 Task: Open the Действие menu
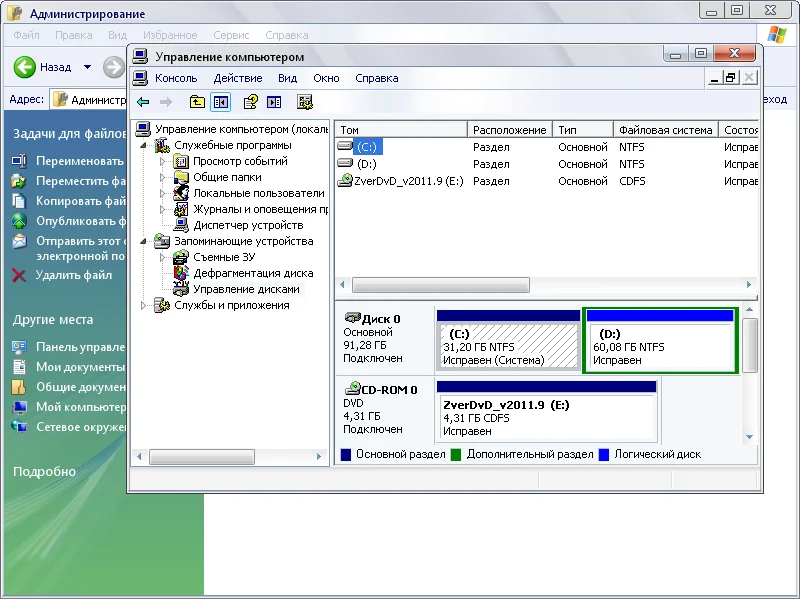coord(237,78)
